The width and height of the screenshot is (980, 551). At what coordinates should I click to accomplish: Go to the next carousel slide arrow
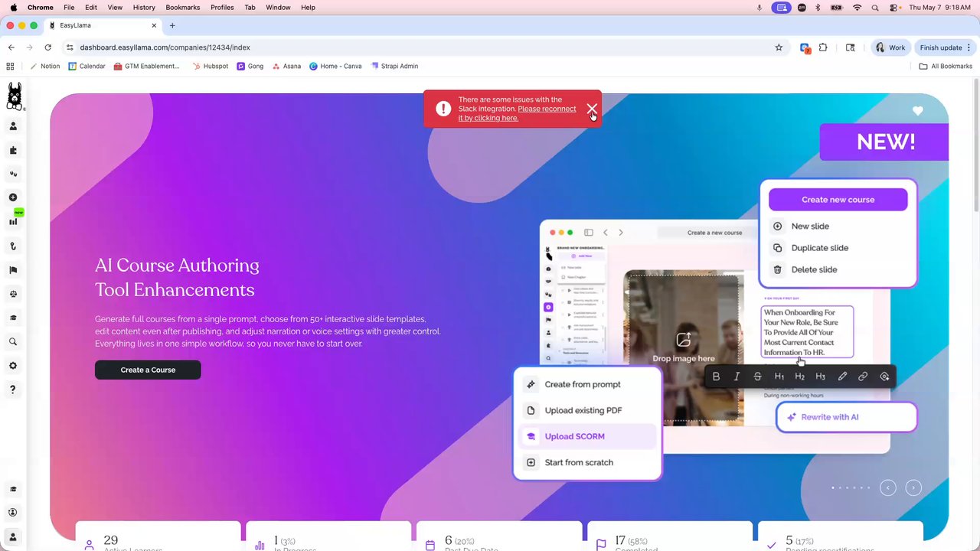pos(913,487)
